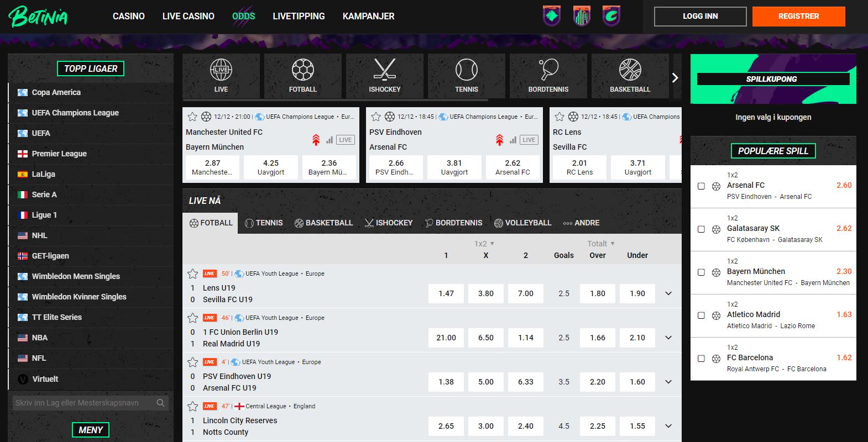868x442 pixels.
Task: Tick the Galatasaray SK bet checkbox
Action: (701, 229)
